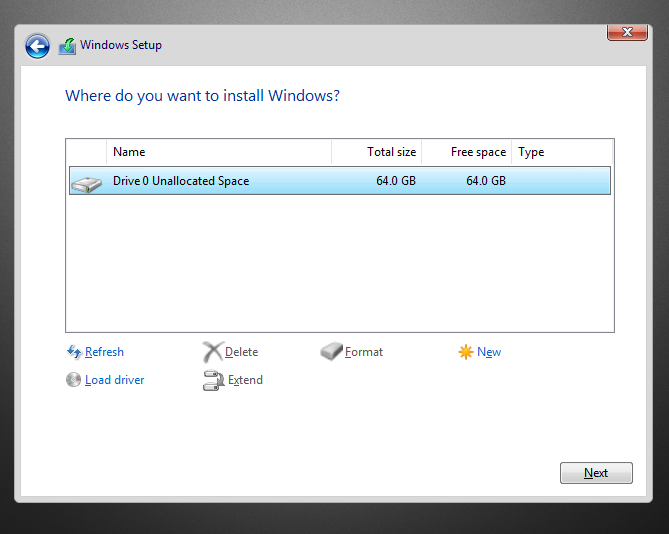Click the 64.0 GB total size value
This screenshot has height=534, width=669.
coord(396,180)
